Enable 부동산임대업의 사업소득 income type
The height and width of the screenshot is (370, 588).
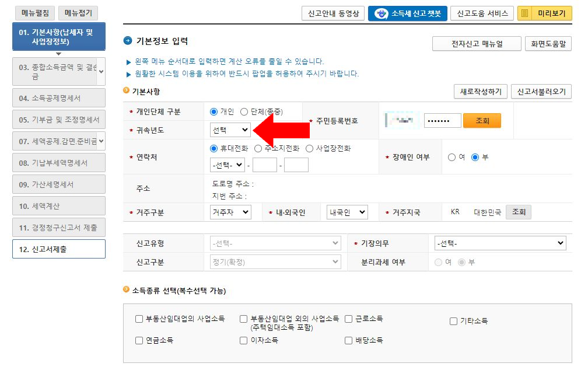click(138, 319)
